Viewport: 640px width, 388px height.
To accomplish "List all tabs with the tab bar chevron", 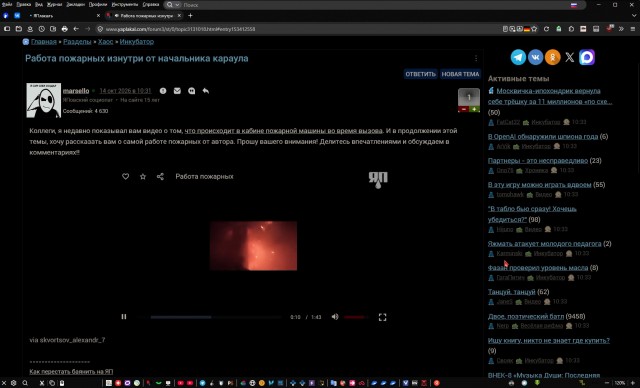I will pos(634,16).
